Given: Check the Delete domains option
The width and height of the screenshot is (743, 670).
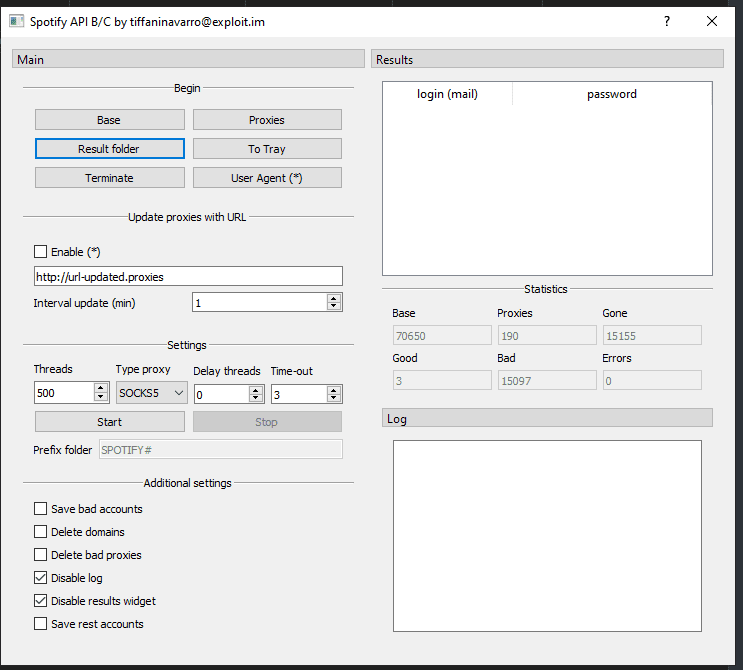Looking at the screenshot, I should pyautogui.click(x=41, y=532).
